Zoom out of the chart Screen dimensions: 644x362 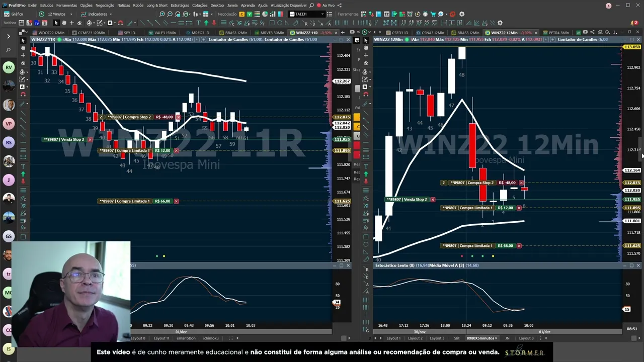click(x=170, y=14)
